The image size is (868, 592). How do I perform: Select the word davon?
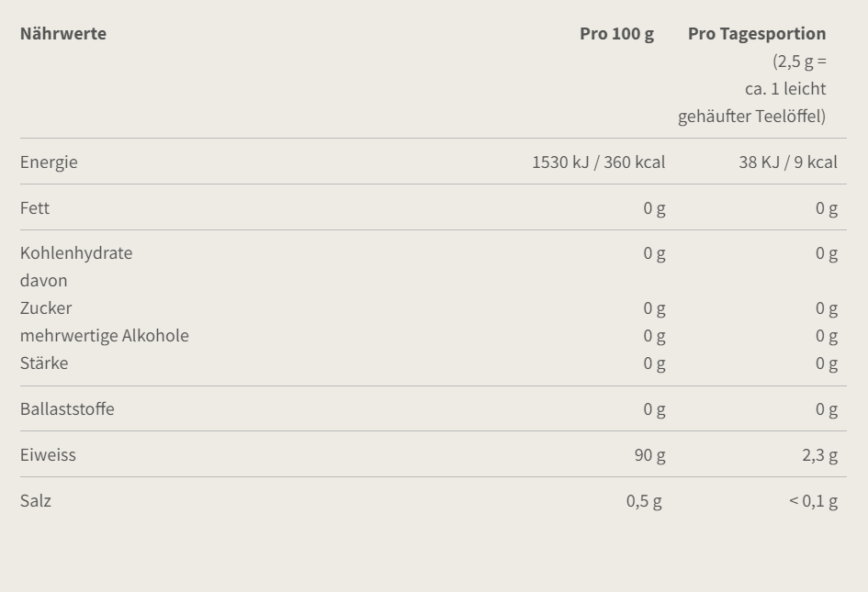coord(44,281)
